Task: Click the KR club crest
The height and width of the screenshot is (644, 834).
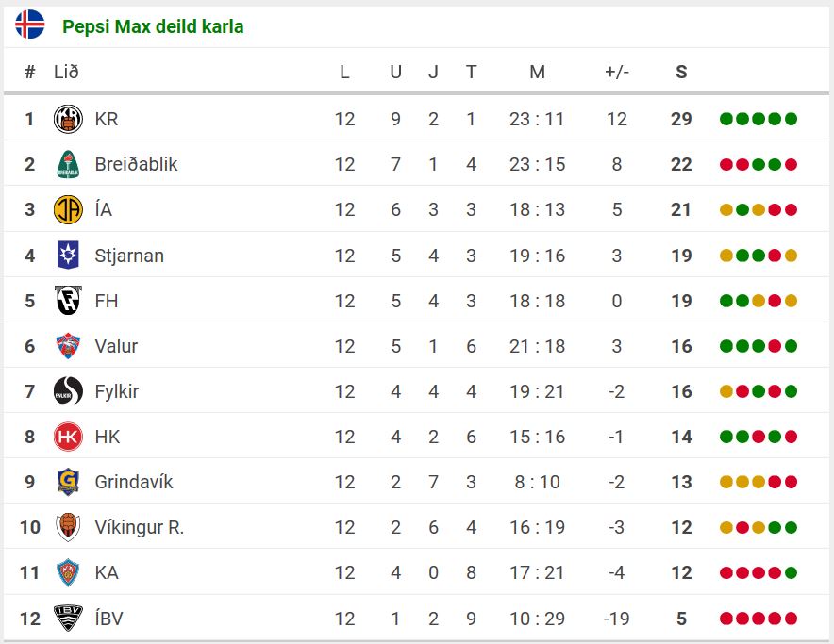Action: click(68, 119)
